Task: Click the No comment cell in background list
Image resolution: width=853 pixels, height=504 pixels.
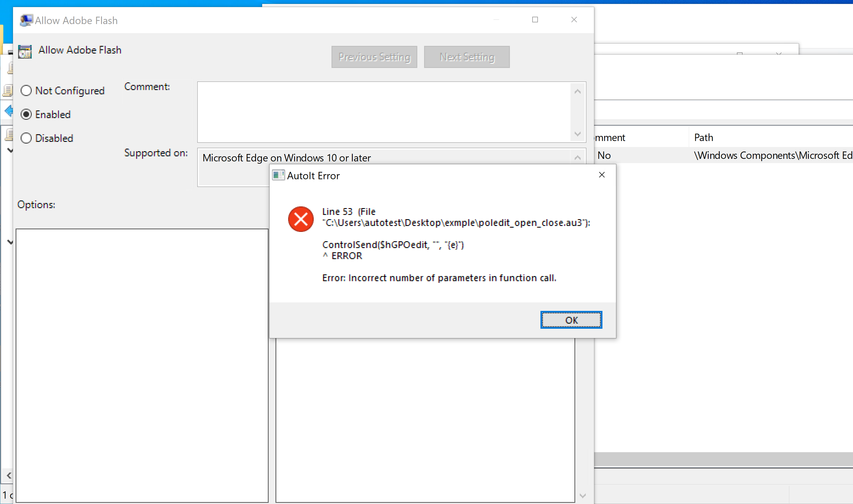Action: pyautogui.click(x=604, y=155)
